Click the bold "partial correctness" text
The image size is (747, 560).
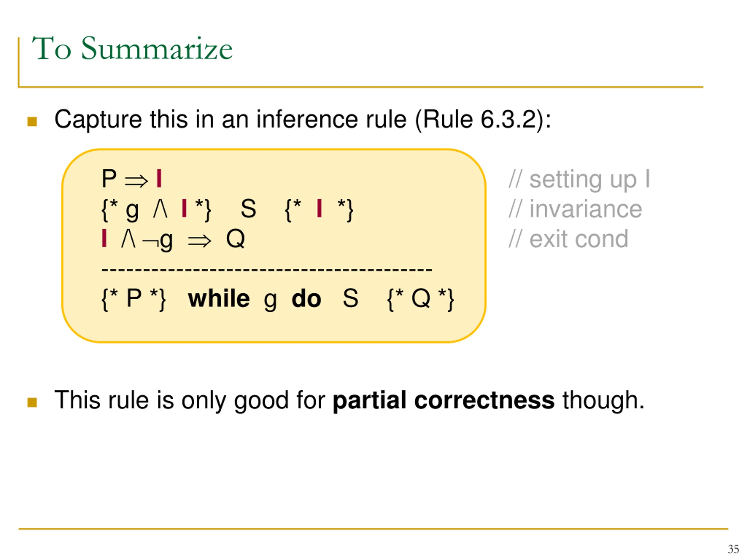click(444, 401)
